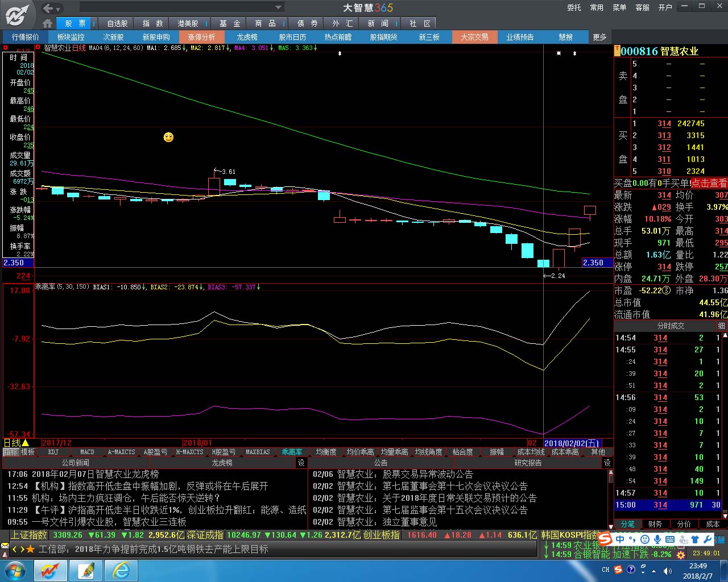Switch to 分价 tab in quote panel

coord(684,524)
